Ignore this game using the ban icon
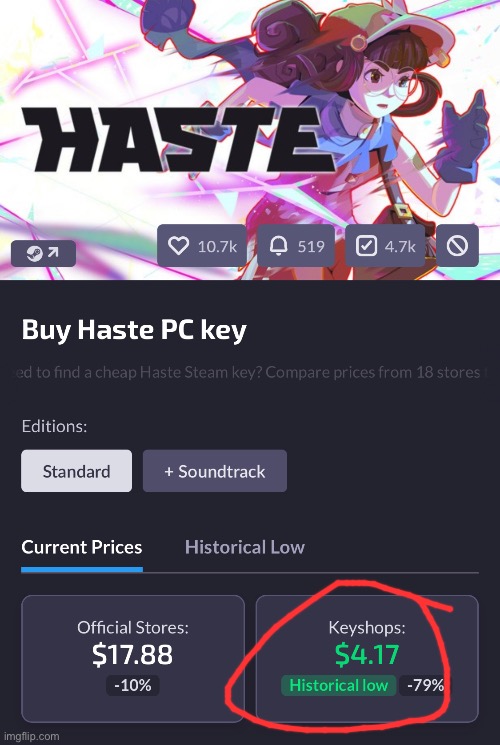This screenshot has height=745, width=500. 457,246
